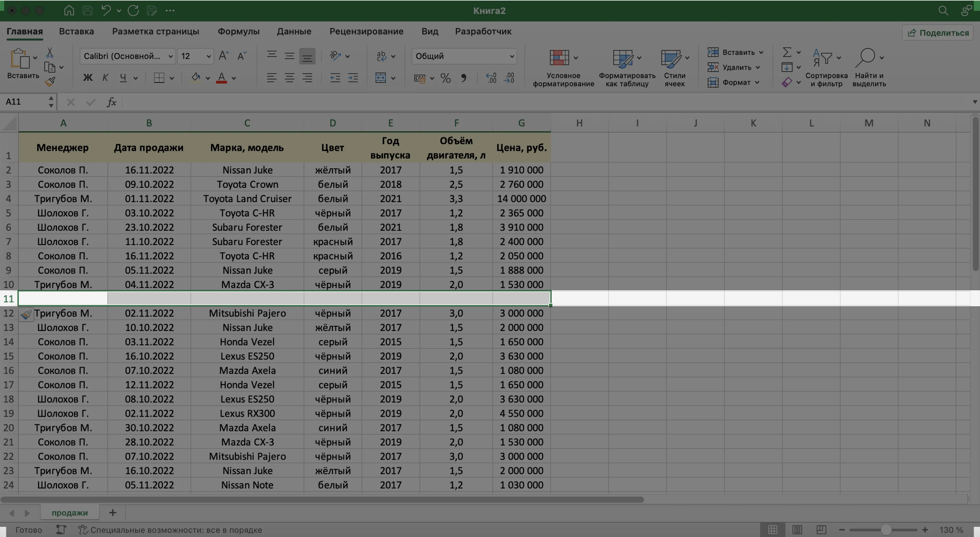Click the Cut scissors icon
Image resolution: width=980 pixels, height=537 pixels.
pos(49,53)
